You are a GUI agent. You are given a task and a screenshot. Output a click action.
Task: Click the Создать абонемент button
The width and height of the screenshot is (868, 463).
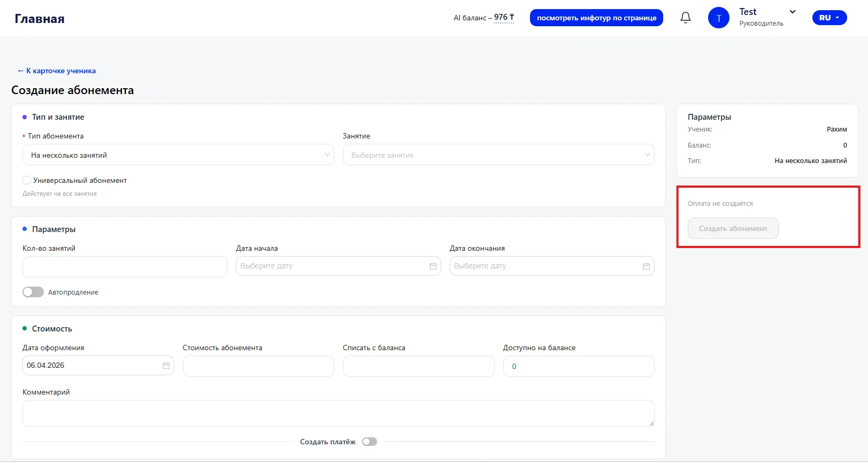pos(733,228)
